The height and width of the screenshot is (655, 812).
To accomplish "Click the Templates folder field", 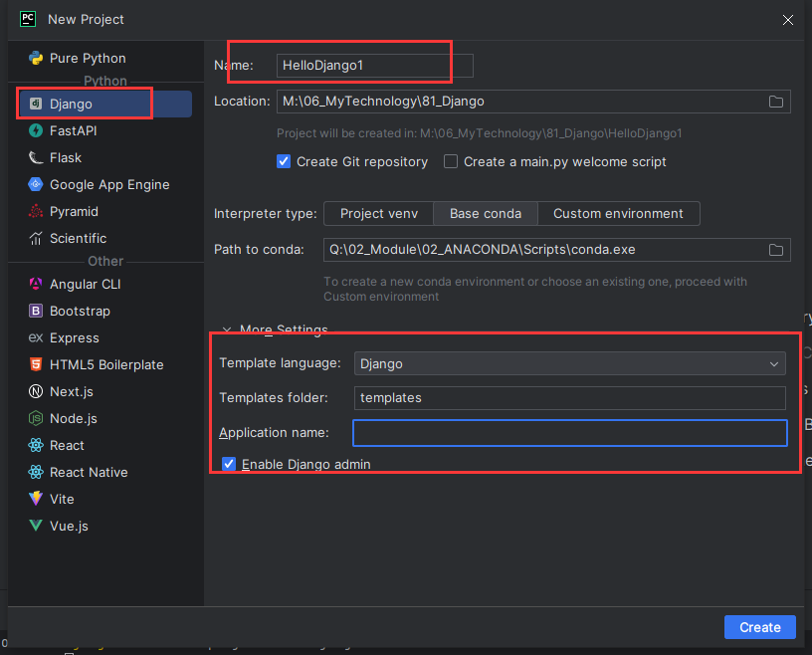I will [x=569, y=398].
